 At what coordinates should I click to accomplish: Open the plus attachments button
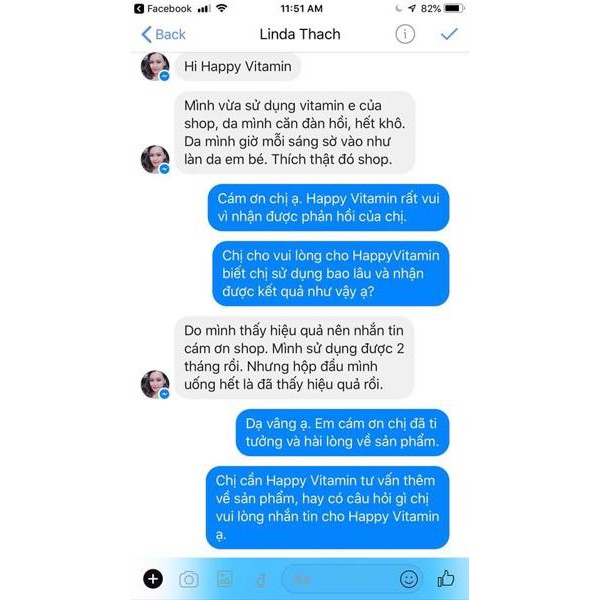153,579
